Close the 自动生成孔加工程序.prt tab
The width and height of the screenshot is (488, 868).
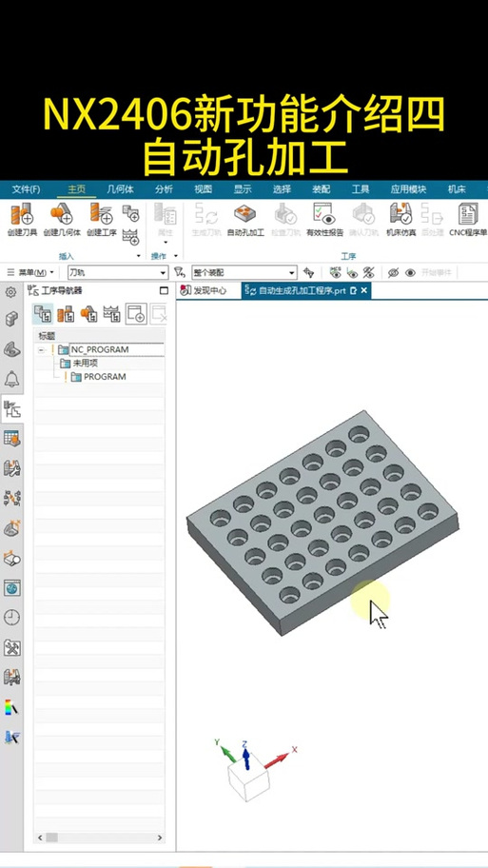click(364, 290)
